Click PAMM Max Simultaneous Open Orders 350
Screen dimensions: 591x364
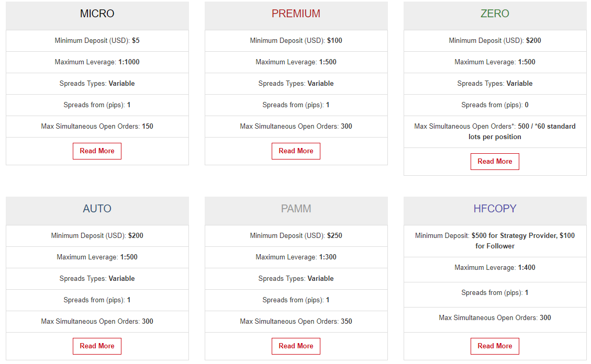coord(296,322)
